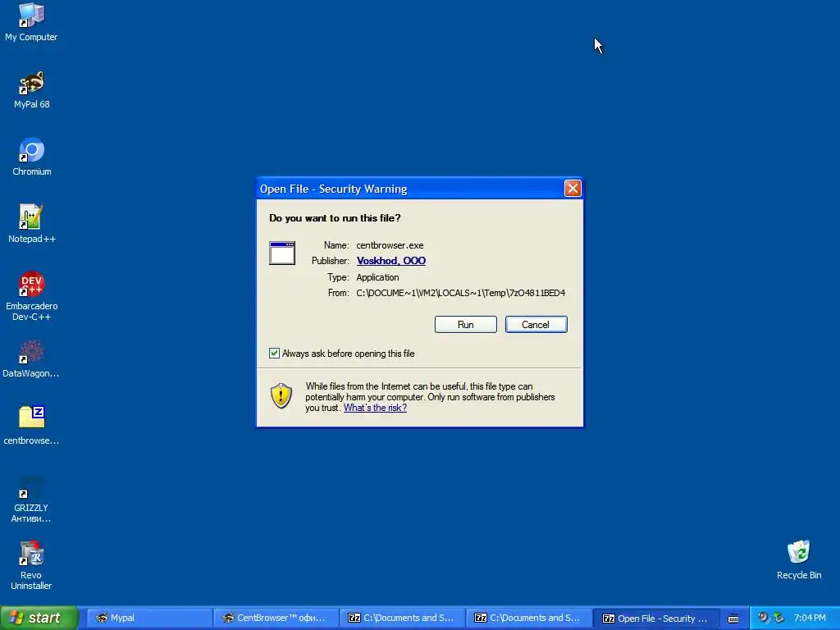Click the second system tray network icon

(779, 618)
